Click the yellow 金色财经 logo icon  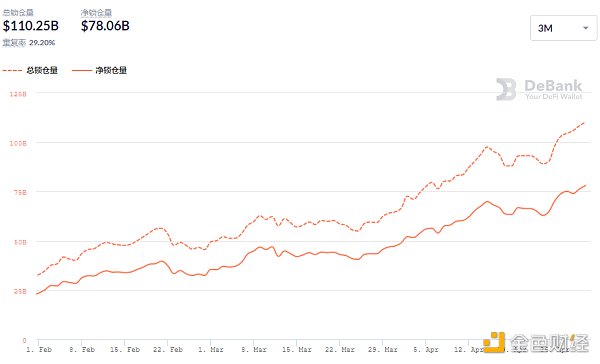[x=494, y=343]
